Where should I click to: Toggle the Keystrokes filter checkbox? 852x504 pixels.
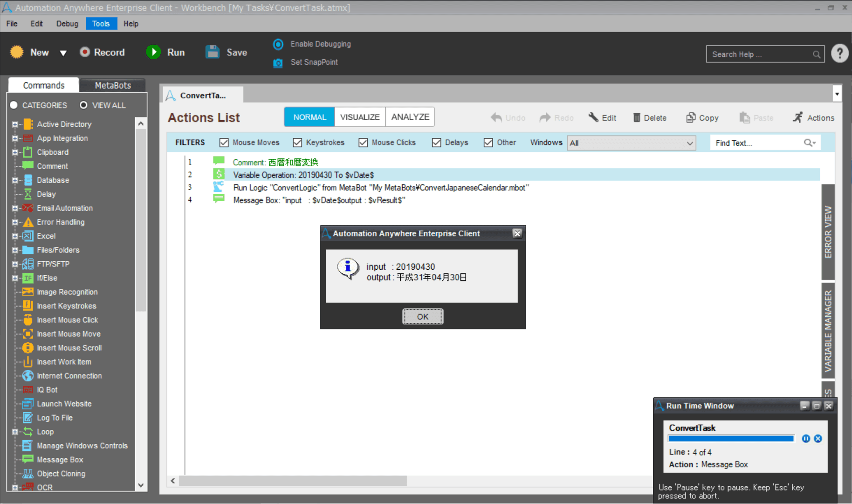point(297,143)
